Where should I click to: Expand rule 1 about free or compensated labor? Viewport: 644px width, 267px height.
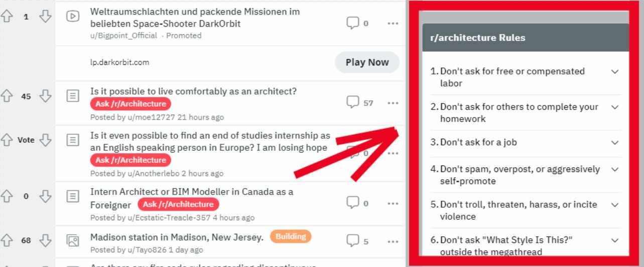615,71
